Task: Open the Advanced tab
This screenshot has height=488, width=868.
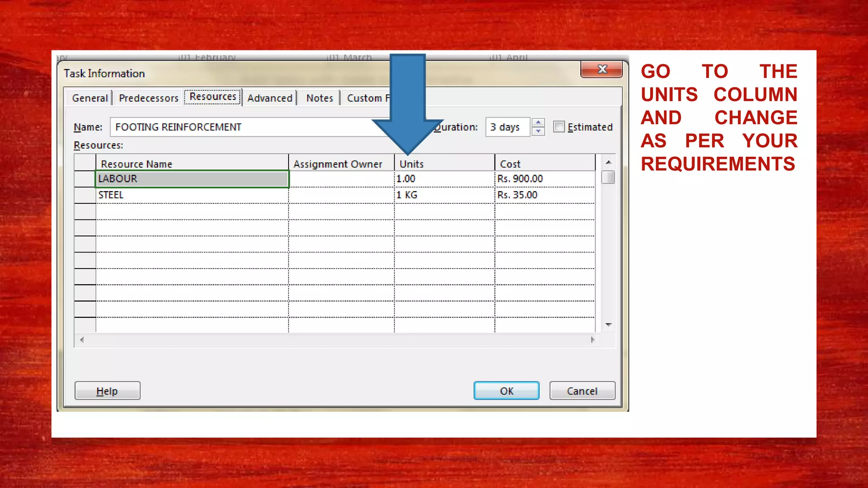Action: 270,98
